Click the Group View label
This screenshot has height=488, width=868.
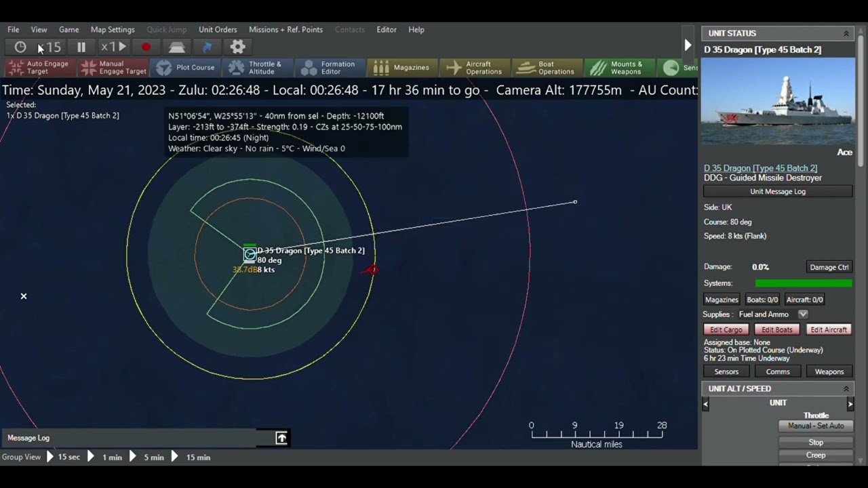coord(21,457)
